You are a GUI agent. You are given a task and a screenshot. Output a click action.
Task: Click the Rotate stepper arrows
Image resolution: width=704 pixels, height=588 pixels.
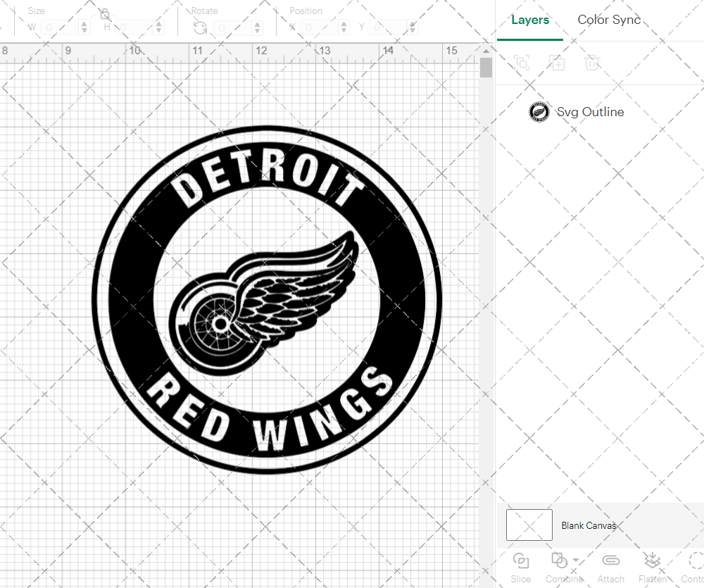click(257, 28)
